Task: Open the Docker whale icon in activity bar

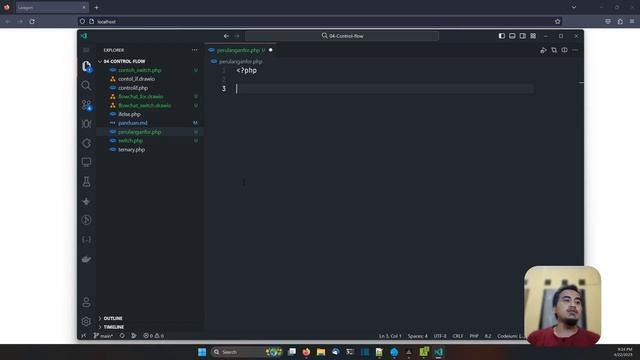Action: (x=86, y=259)
